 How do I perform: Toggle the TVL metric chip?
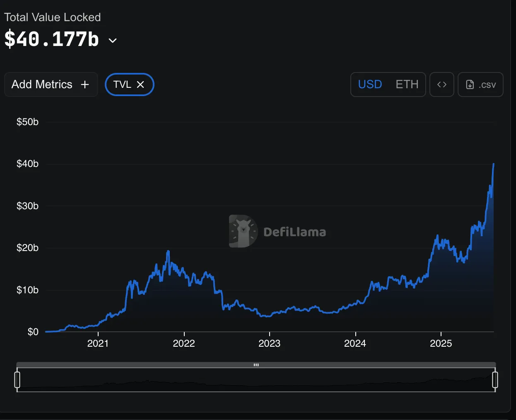[122, 84]
